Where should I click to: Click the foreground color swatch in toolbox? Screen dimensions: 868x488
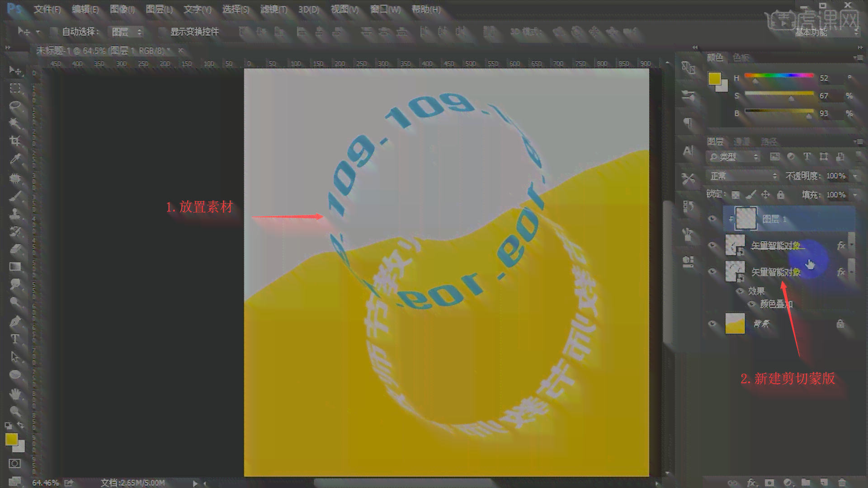(x=11, y=439)
